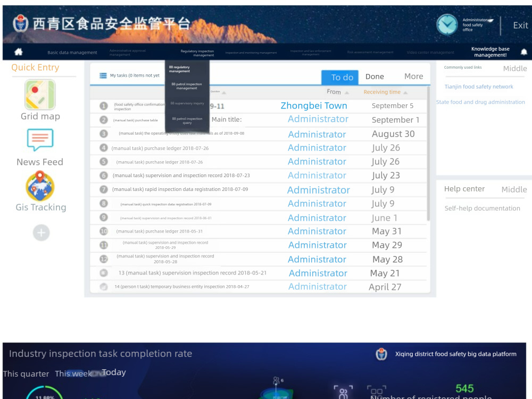Click row number 1 badge icon
This screenshot has width=532, height=399.
coord(104,106)
